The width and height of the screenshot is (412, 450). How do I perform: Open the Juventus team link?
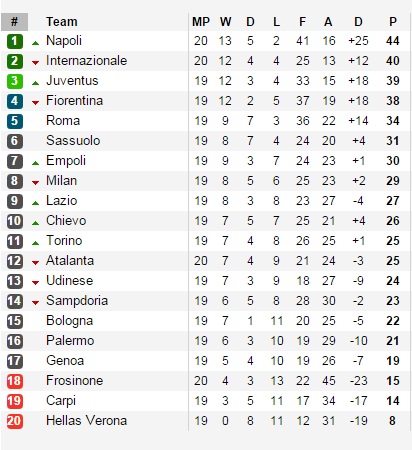pyautogui.click(x=72, y=81)
